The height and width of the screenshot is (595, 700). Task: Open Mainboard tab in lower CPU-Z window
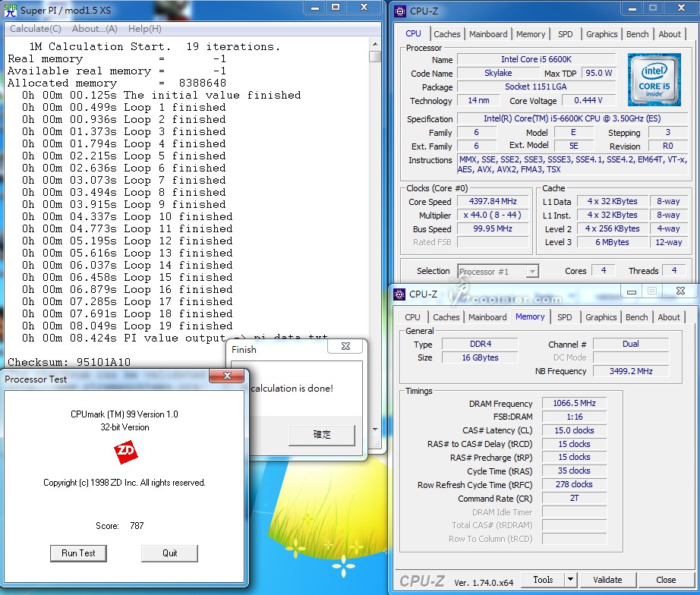click(487, 317)
